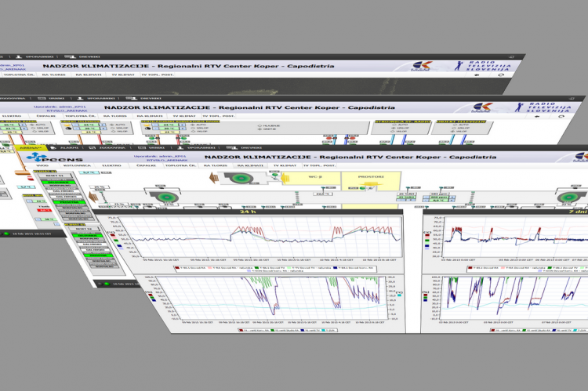Screen dimensions: 588x391
Task: Open ZGODOVINA icon in front window top bar
Action: 93,148
